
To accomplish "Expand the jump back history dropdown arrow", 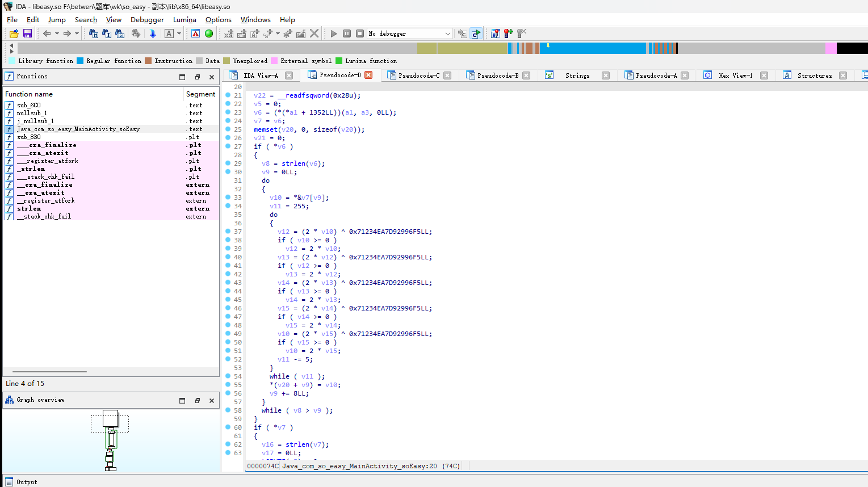I will pos(57,34).
